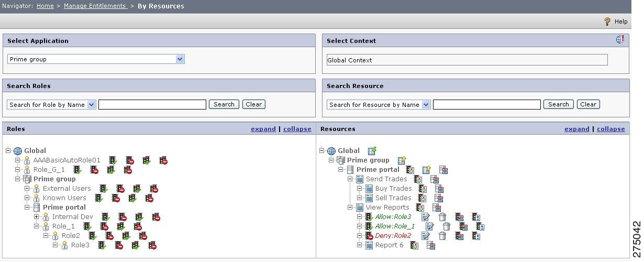
Task: Click the Global Context field
Action: pyautogui.click(x=467, y=60)
